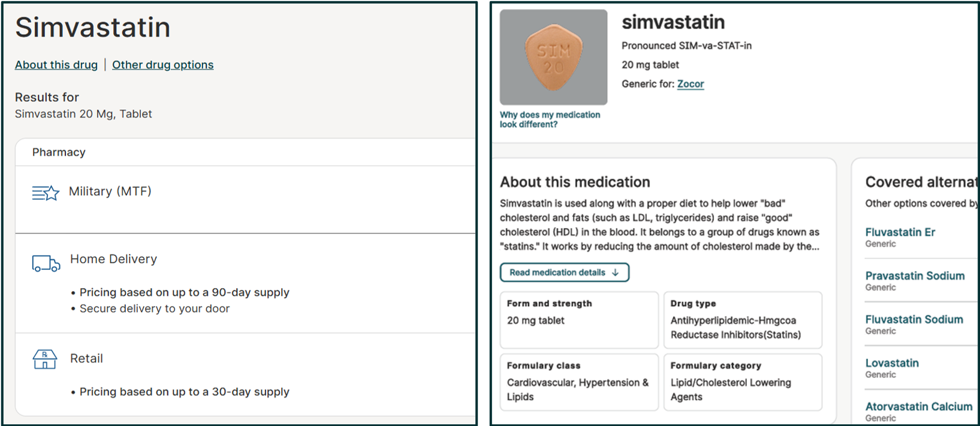Click Secure delivery to your door

[155, 309]
